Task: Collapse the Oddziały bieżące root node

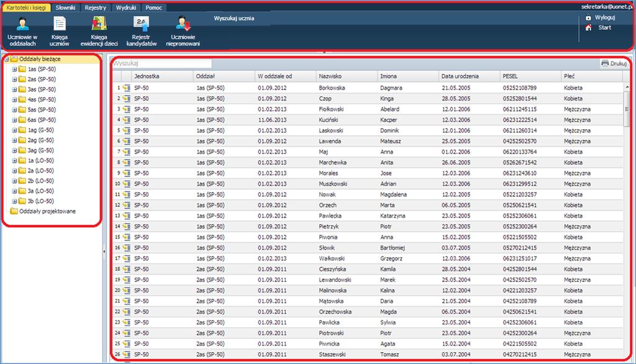Action: pyautogui.click(x=6, y=59)
